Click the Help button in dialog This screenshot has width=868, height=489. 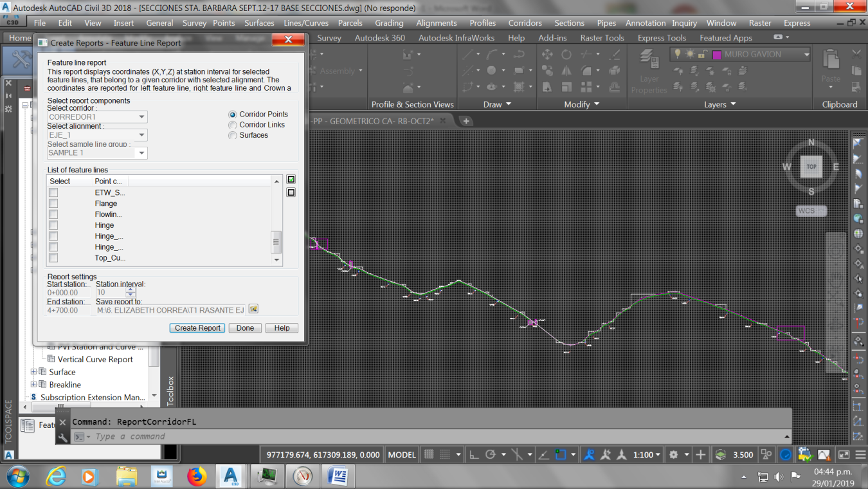point(282,328)
